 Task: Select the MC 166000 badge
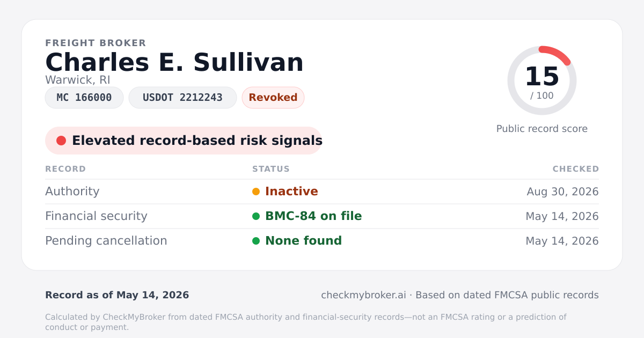click(84, 98)
